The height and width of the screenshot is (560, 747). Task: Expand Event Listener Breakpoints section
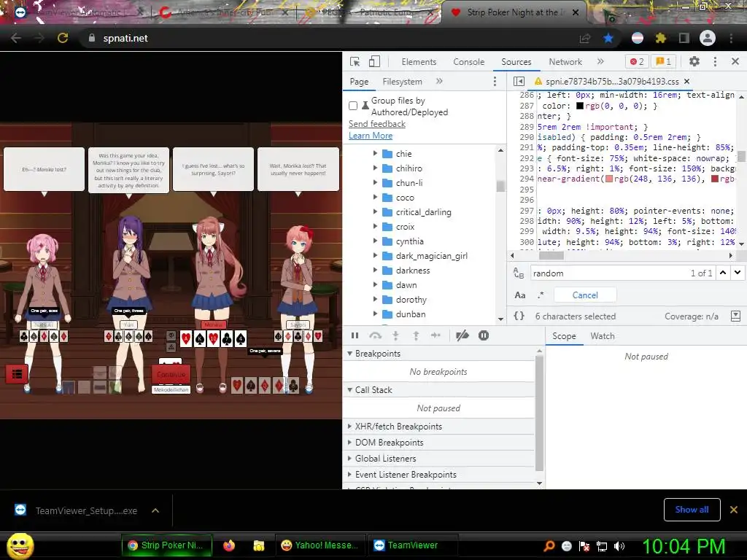pyautogui.click(x=350, y=474)
